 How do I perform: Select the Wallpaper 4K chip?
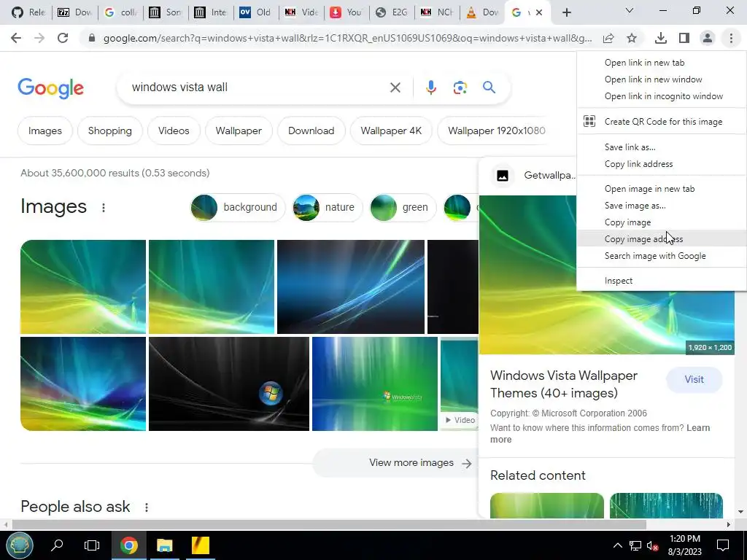[391, 131]
